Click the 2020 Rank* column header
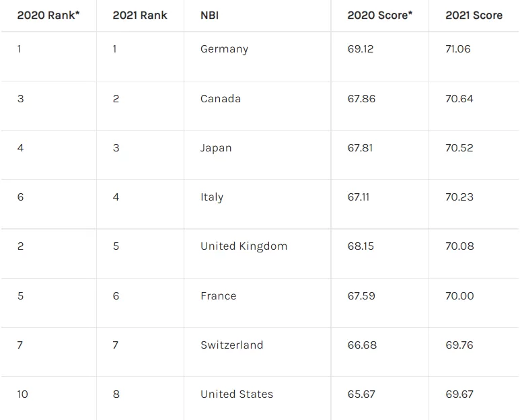 (x=48, y=15)
